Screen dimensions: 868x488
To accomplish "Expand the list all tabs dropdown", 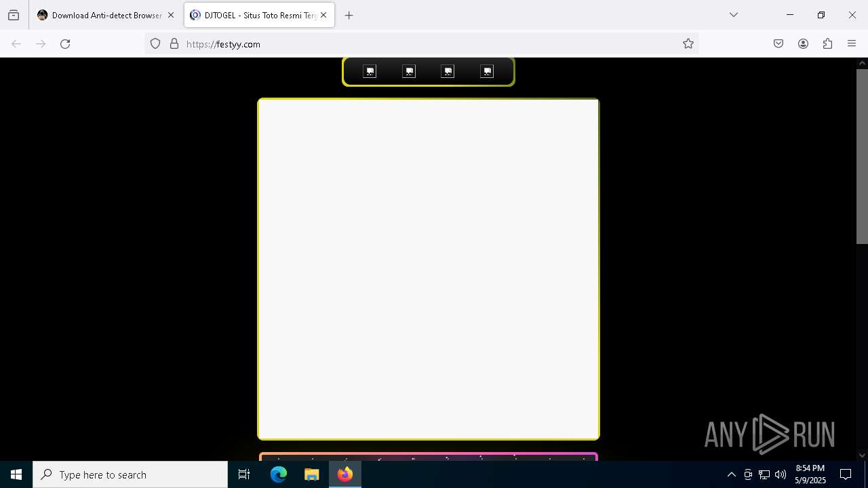I will tap(733, 15).
